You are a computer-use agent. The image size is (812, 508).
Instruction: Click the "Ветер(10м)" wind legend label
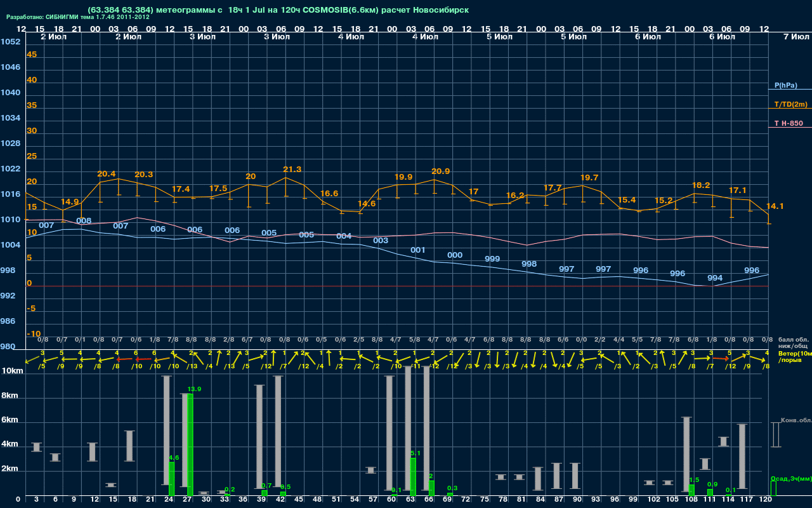tap(795, 353)
